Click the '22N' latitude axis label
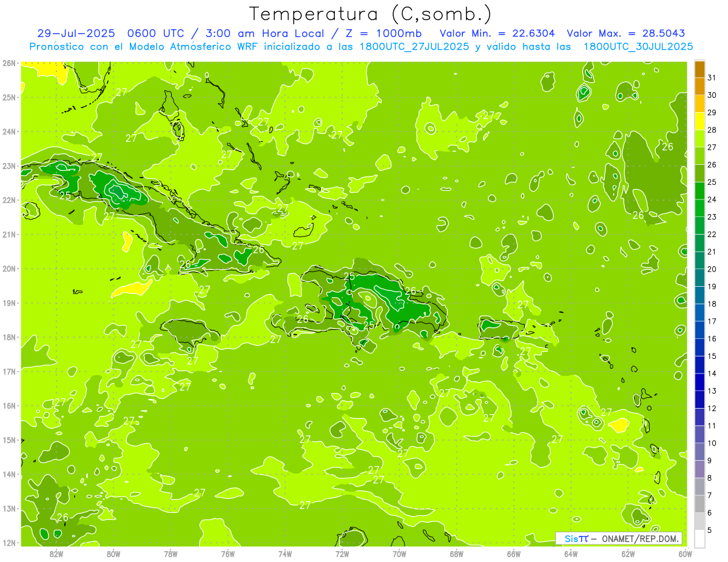Image resolution: width=728 pixels, height=562 pixels. coord(9,200)
